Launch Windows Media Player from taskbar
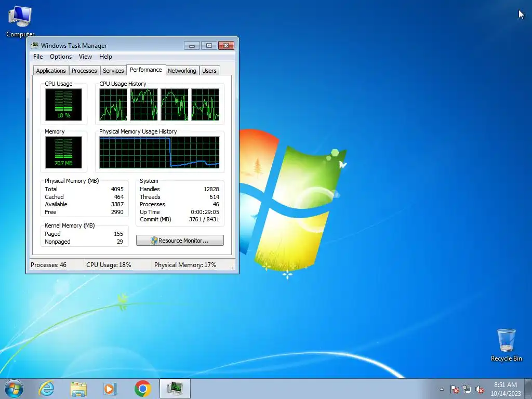 coord(110,389)
